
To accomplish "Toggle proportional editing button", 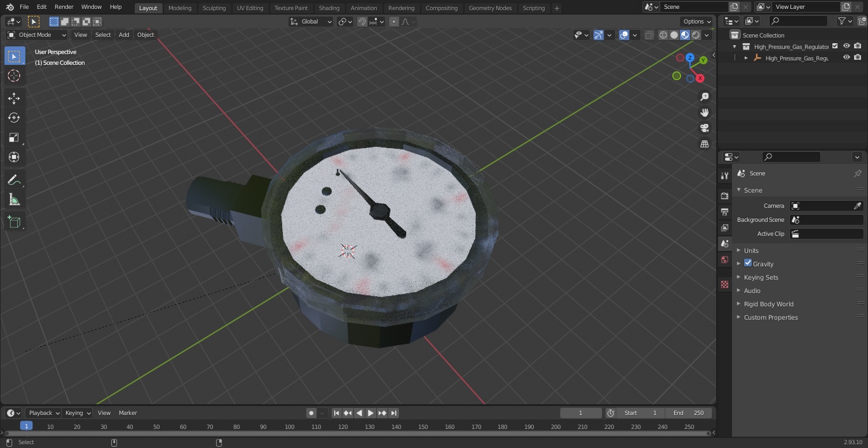I will coord(394,22).
